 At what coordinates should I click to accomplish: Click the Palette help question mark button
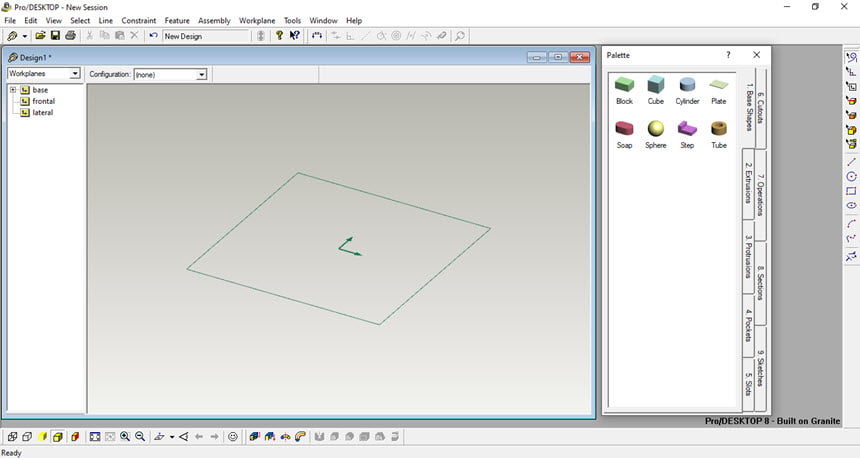coord(728,55)
